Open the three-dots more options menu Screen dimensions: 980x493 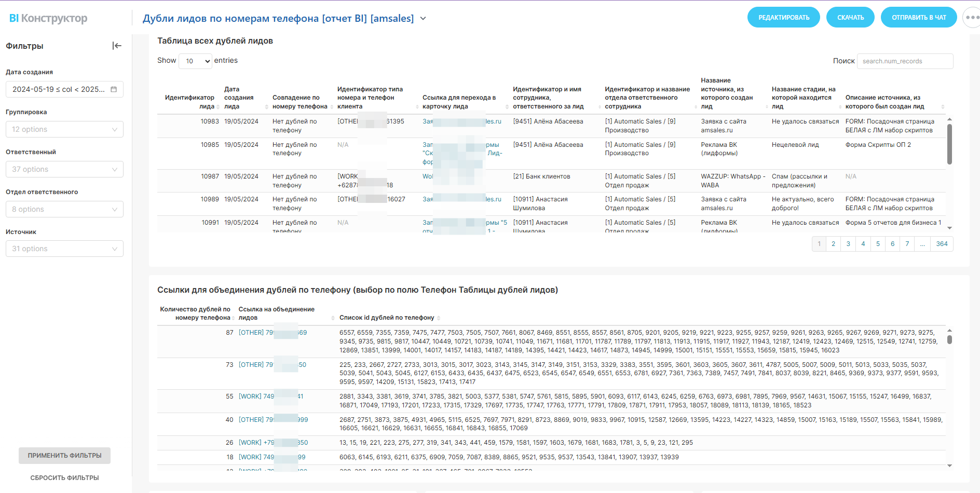972,18
